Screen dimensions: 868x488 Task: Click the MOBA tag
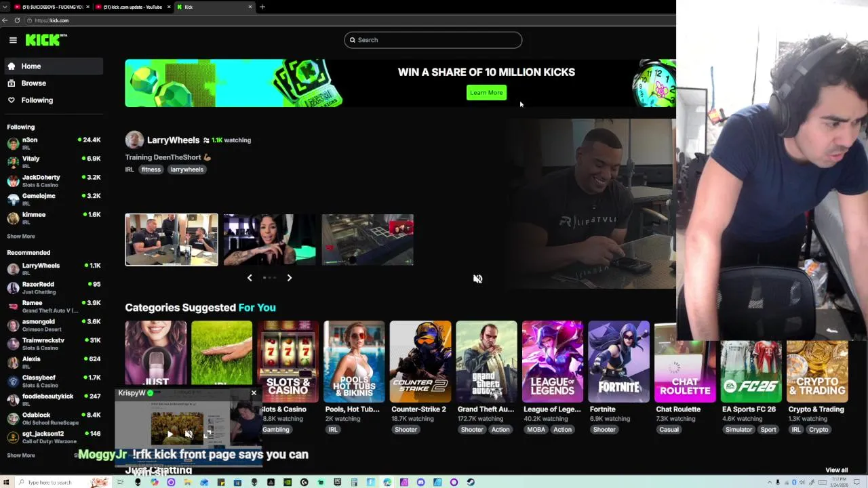click(536, 430)
